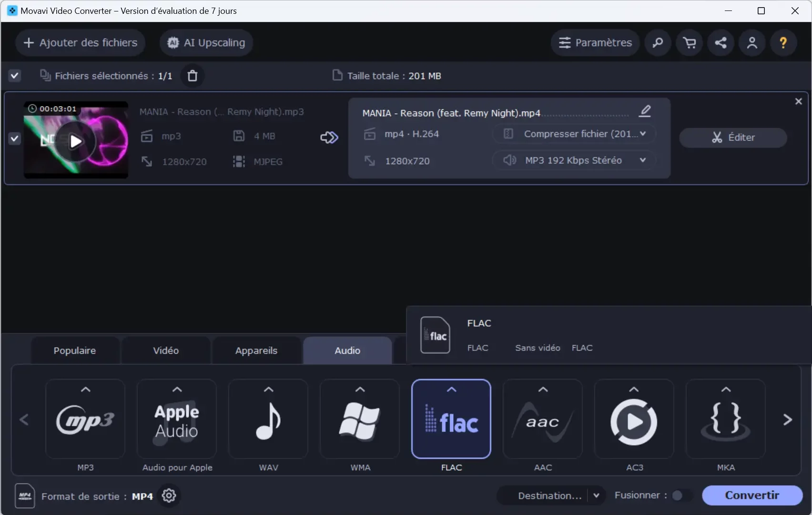Viewport: 812px width, 515px height.
Task: Show previous formats with left arrow
Action: pyautogui.click(x=24, y=420)
